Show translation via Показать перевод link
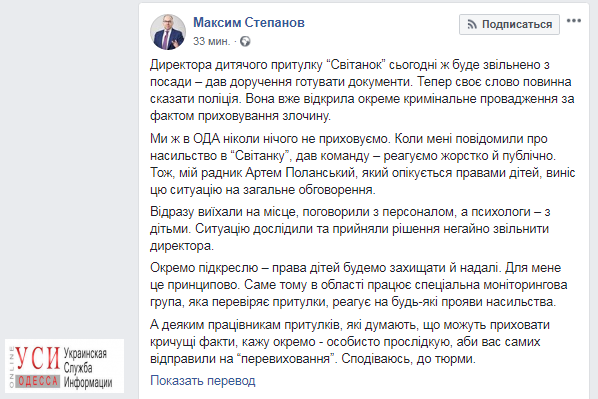Viewport: 598px width, 399px height. click(203, 381)
